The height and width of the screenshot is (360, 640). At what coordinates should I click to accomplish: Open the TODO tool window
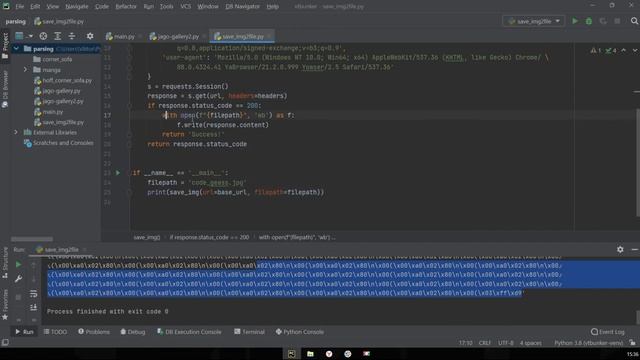click(x=55, y=332)
